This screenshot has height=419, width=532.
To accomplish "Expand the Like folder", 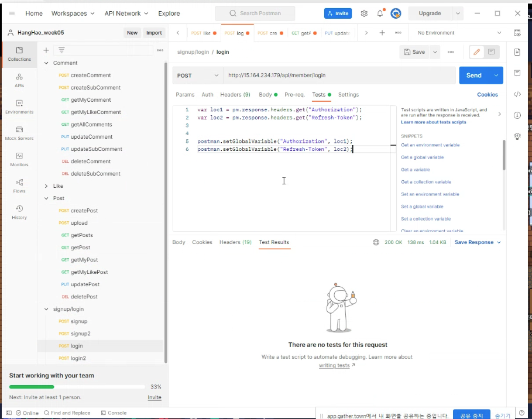I will click(x=46, y=186).
